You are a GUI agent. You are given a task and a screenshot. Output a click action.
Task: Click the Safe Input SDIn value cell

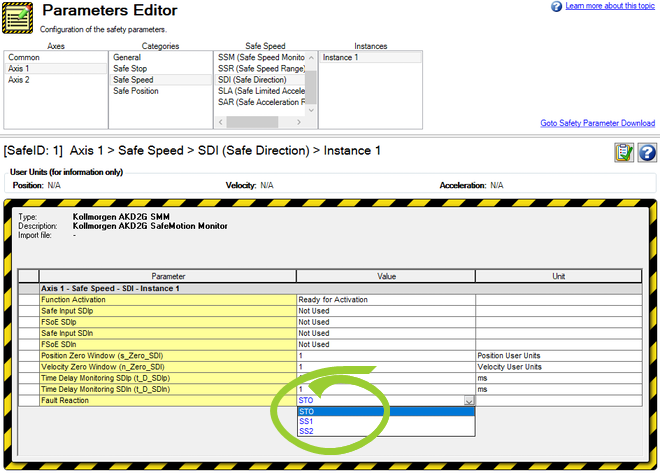pos(386,333)
